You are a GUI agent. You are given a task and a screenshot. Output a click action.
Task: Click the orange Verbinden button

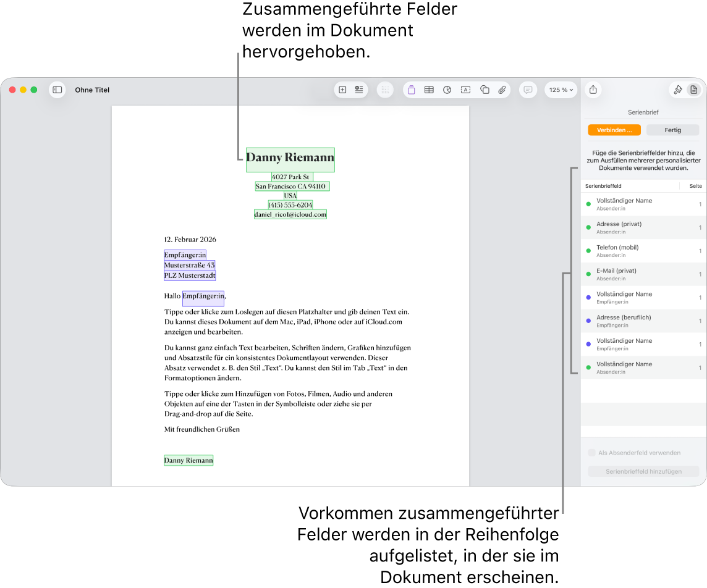pyautogui.click(x=614, y=130)
